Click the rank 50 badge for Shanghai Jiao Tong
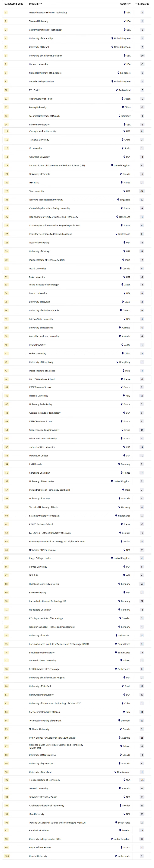The image size is (154, 868). click(x=6, y=430)
